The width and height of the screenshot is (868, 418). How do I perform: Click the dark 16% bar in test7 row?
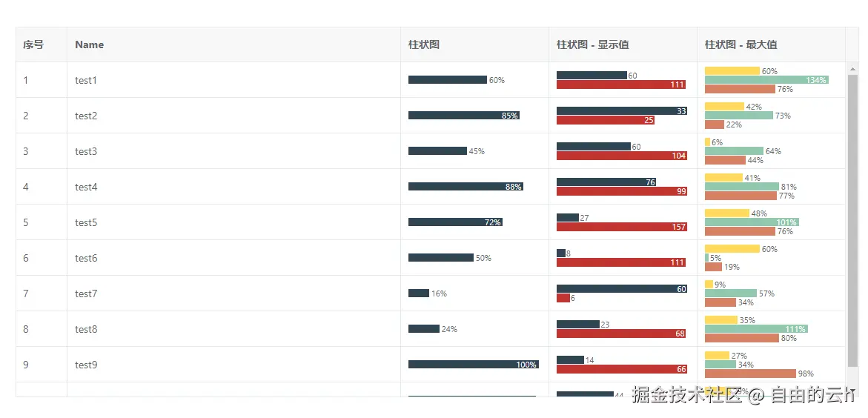tap(419, 293)
